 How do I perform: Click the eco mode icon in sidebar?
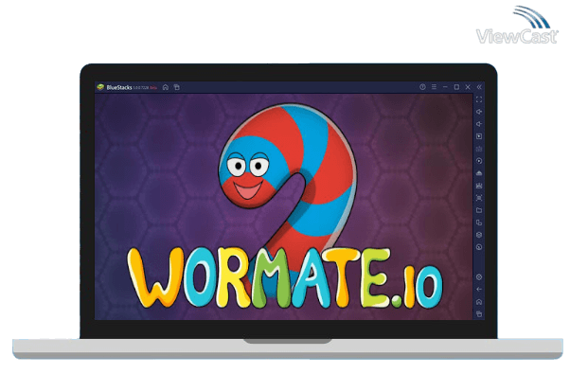(479, 173)
